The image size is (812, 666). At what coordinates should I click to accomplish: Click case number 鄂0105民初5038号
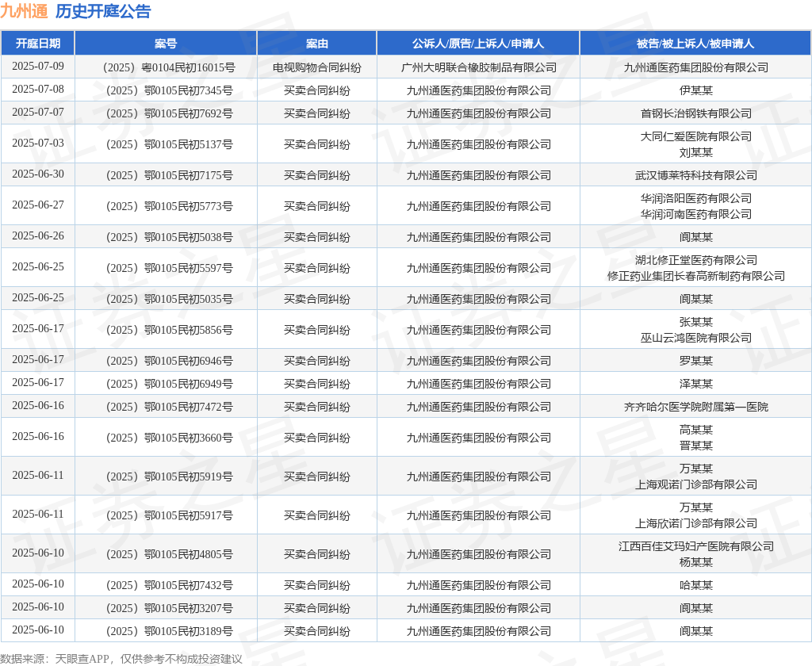click(189, 237)
